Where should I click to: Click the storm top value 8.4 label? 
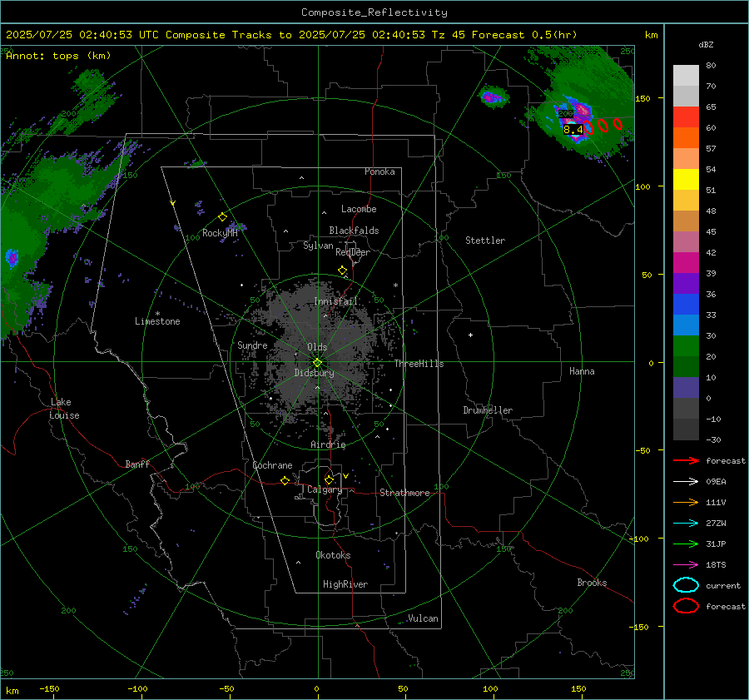tap(573, 130)
